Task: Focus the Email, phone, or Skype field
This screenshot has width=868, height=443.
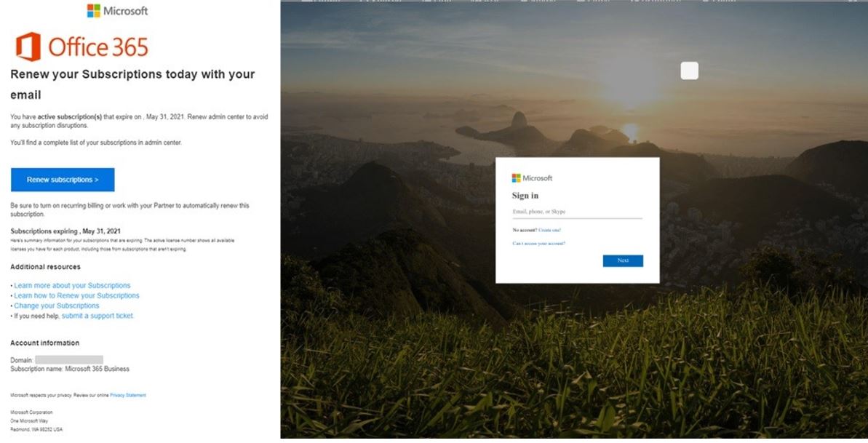Action: pyautogui.click(x=578, y=212)
